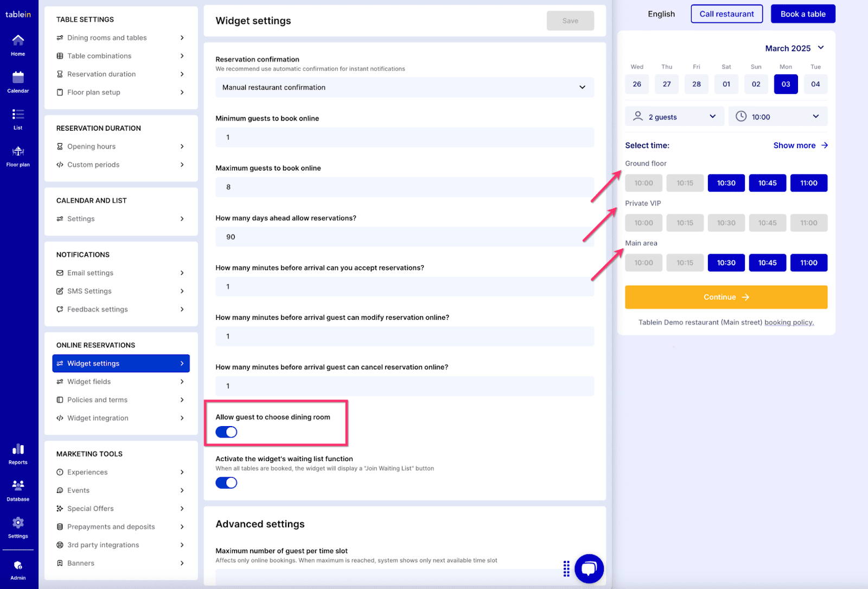Click the Special Offers sparkle icon
The width and height of the screenshot is (868, 589).
click(x=60, y=509)
